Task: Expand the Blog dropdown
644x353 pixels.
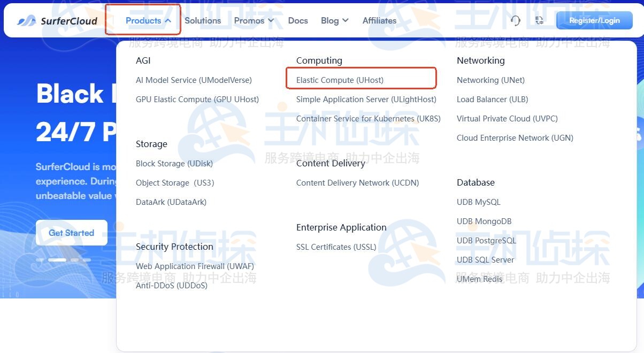Action: [x=334, y=20]
